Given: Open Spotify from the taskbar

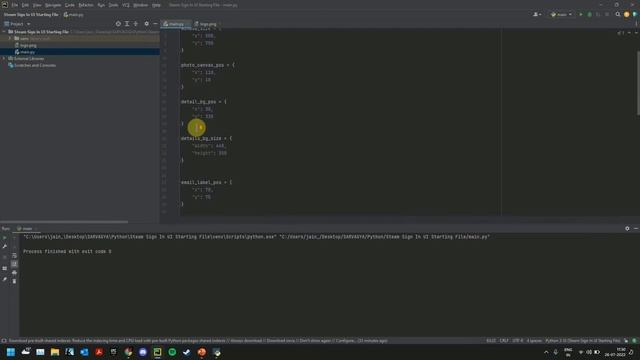Looking at the screenshot, I should [x=172, y=352].
